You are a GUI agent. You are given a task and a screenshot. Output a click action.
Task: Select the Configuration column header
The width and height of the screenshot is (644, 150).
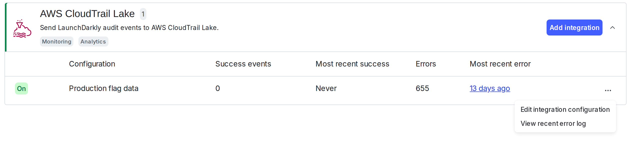[x=92, y=64]
